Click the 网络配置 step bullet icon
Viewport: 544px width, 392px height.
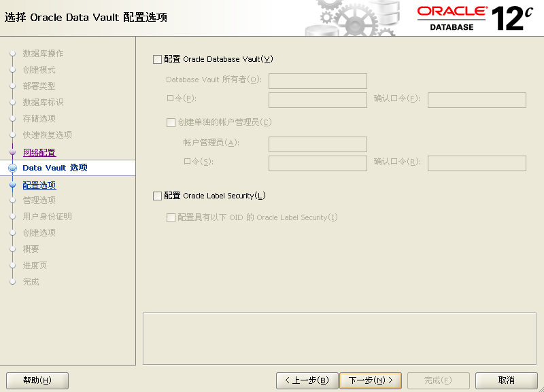[12, 152]
